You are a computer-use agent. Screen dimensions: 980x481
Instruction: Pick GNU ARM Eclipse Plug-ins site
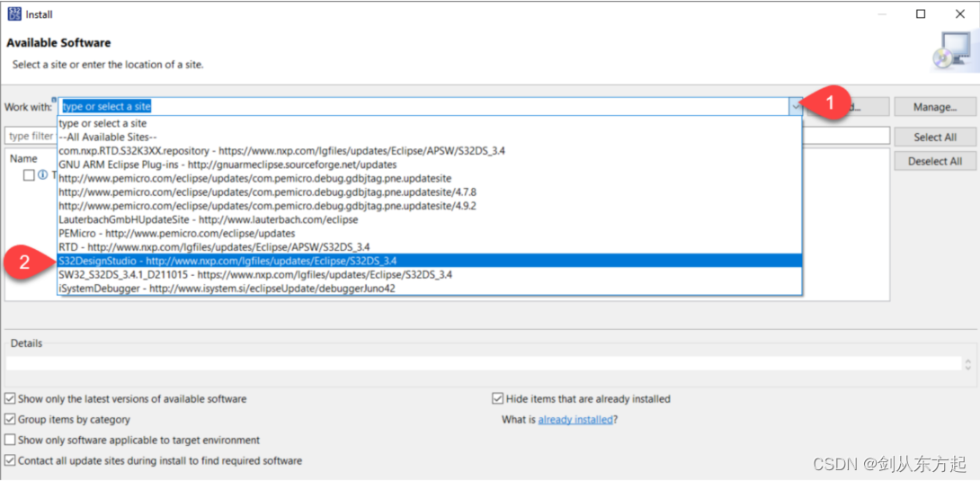(429, 165)
